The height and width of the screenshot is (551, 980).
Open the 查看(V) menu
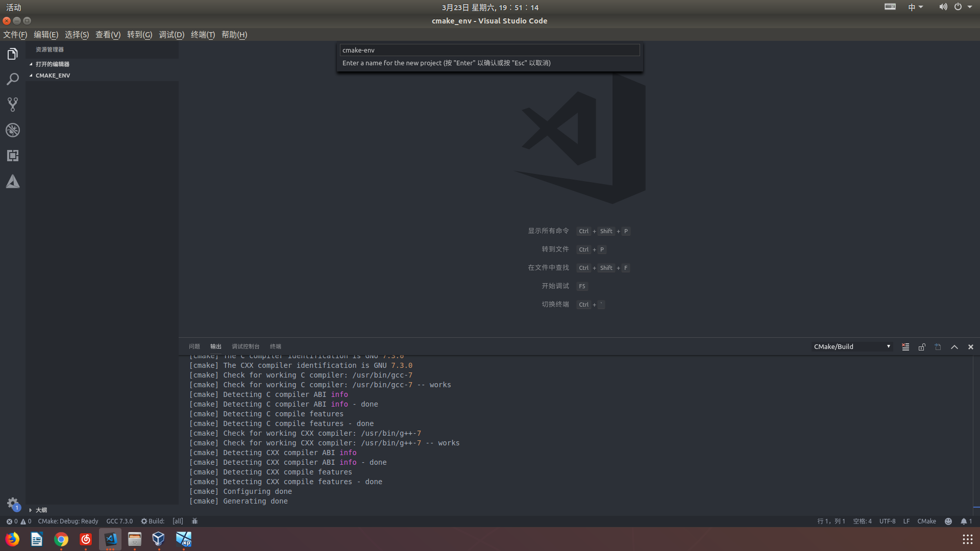coord(108,35)
